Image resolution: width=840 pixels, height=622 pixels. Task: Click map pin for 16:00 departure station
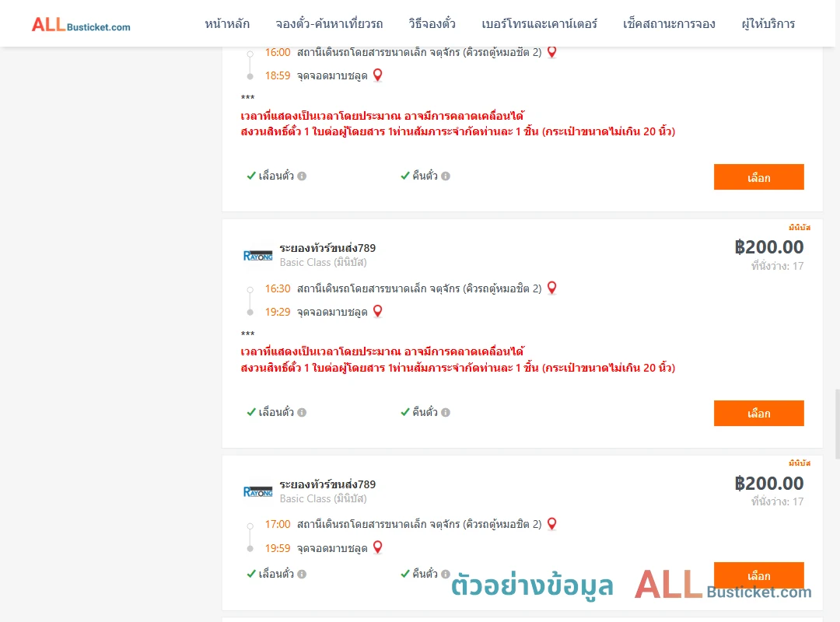tap(551, 52)
